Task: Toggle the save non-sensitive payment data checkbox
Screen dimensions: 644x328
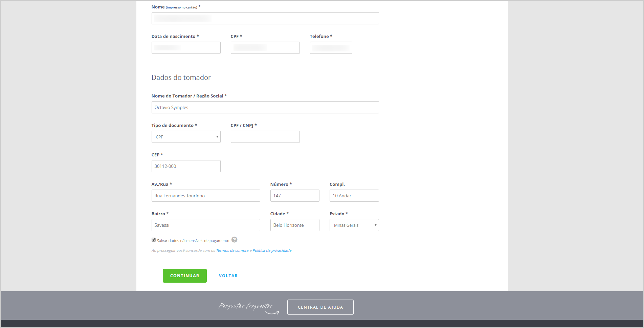Action: click(154, 240)
